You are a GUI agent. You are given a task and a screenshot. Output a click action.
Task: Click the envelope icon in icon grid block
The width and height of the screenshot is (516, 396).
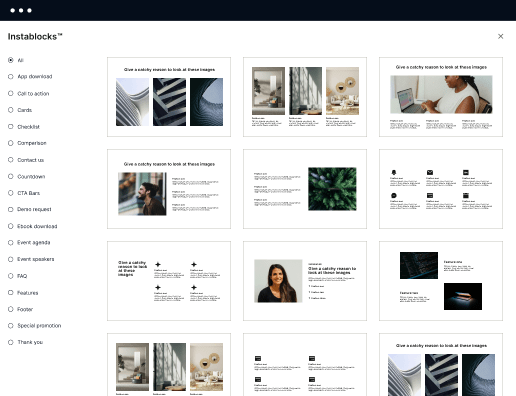(430, 172)
